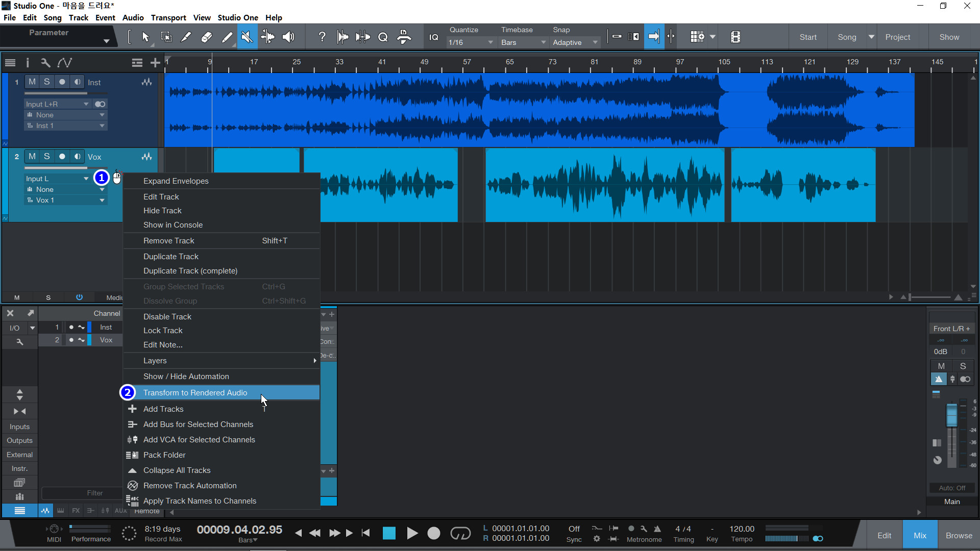
Task: Choose Transform to Rendered Audio
Action: pyautogui.click(x=195, y=392)
